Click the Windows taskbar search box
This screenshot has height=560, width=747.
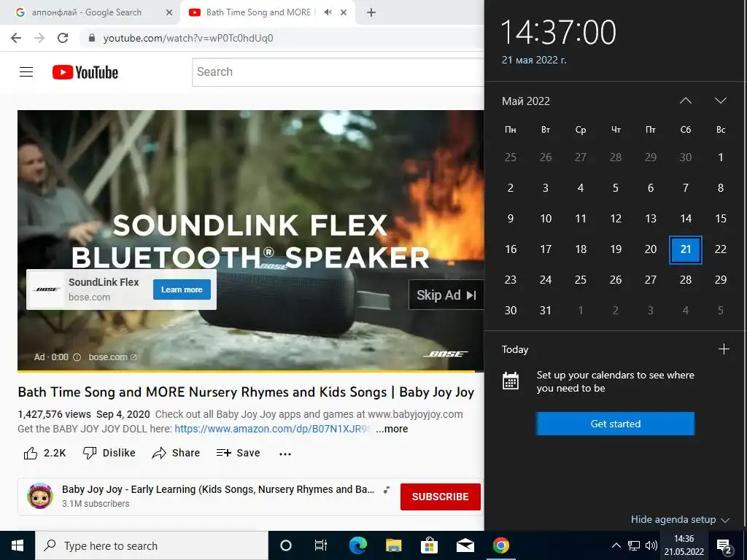152,545
